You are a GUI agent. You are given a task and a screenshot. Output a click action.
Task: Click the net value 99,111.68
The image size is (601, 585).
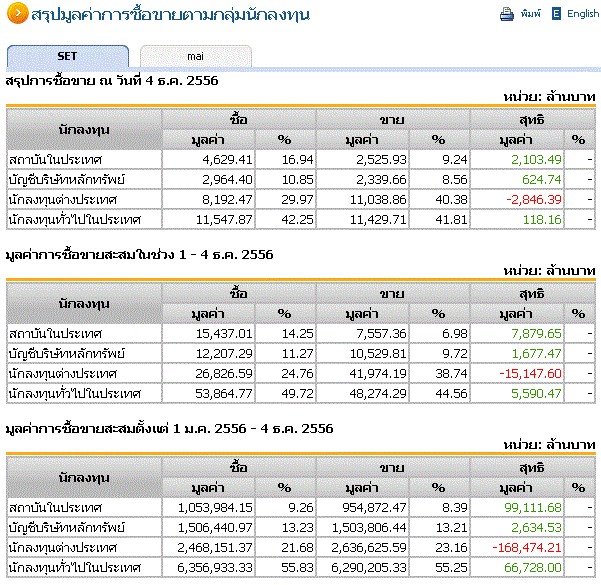point(532,507)
